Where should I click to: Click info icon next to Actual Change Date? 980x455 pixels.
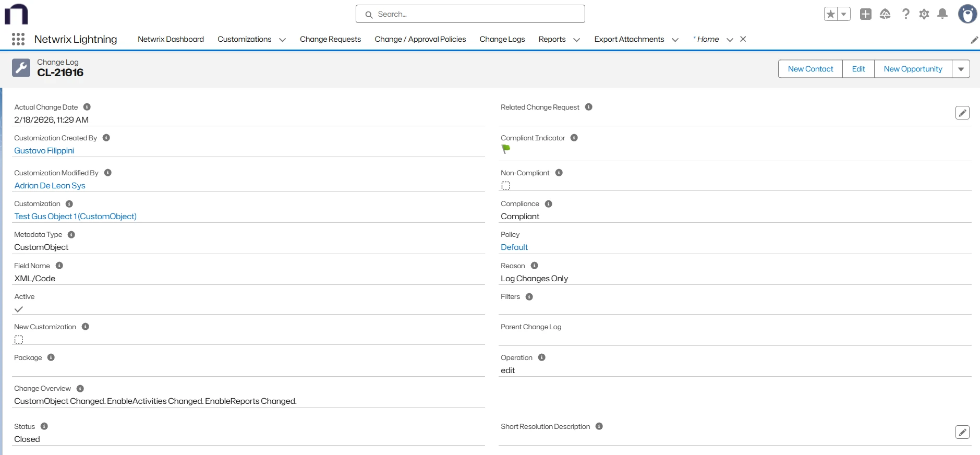[x=87, y=107]
